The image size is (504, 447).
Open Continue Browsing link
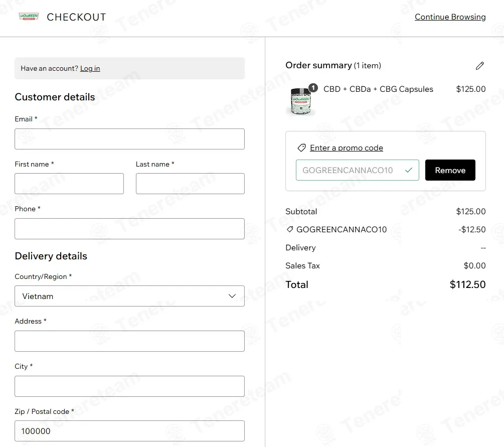coord(450,17)
